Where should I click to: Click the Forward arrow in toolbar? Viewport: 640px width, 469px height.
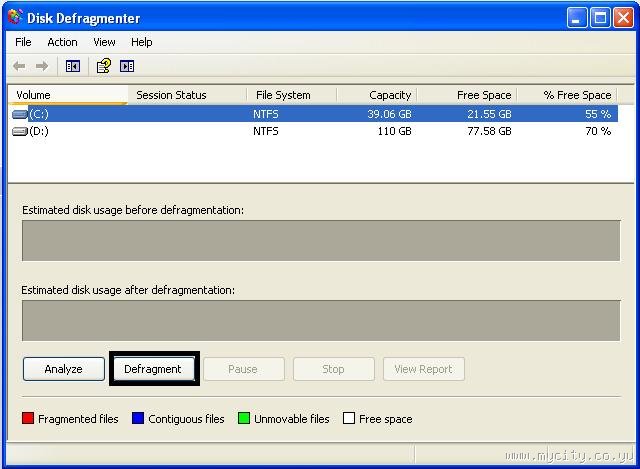coord(42,66)
